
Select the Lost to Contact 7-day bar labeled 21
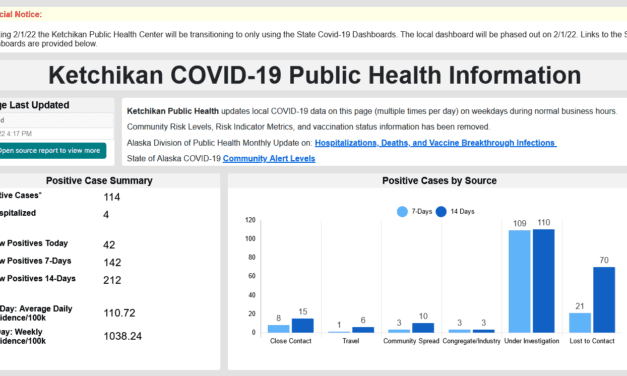tap(580, 323)
